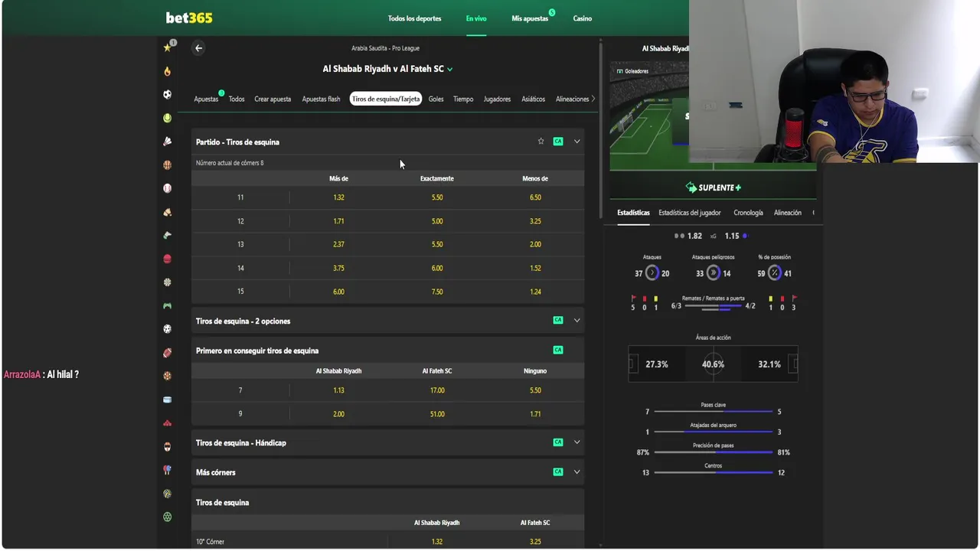Switch to the Apuestas tab
Screen dimensions: 980x551
tap(206, 99)
